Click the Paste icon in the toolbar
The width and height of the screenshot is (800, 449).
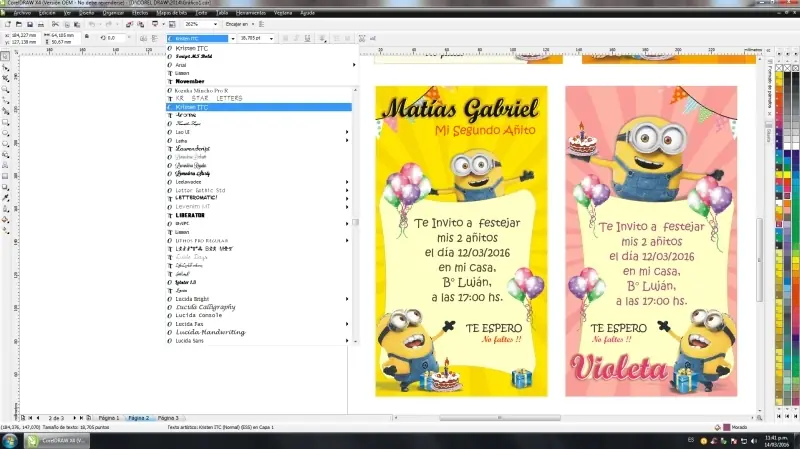(77, 24)
